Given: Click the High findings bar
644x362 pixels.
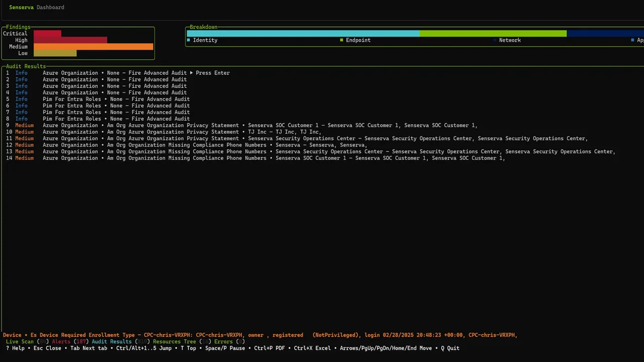Looking at the screenshot, I should pyautogui.click(x=70, y=40).
